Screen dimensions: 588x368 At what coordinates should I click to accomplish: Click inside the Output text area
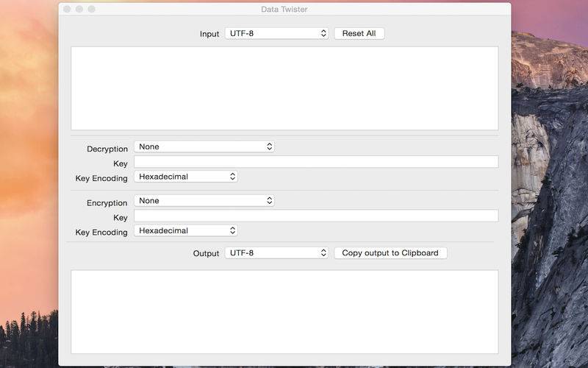click(x=284, y=311)
